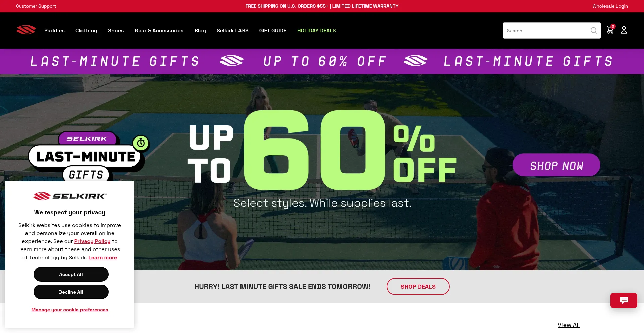Screen dimensions: 644x333
Task: Click the Selkirk logo in navigation bar
Action: pos(26,30)
